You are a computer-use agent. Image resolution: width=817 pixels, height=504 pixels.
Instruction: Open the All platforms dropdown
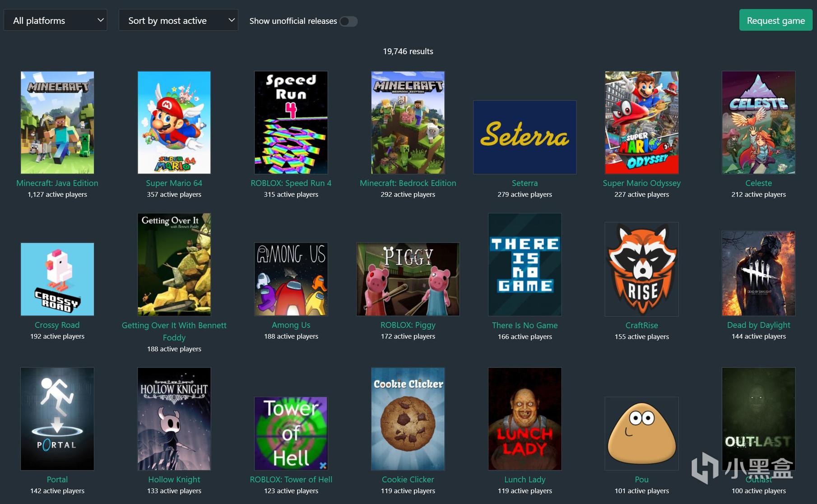56,20
